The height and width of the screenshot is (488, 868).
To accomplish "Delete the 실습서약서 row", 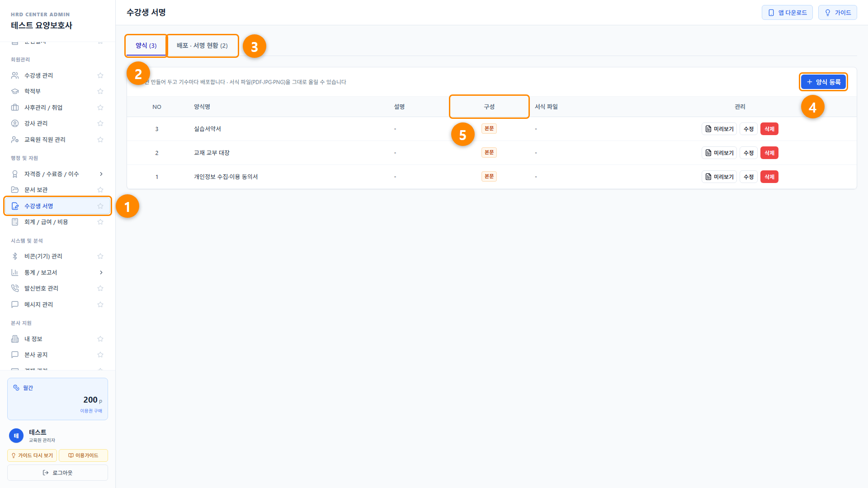I will point(769,129).
